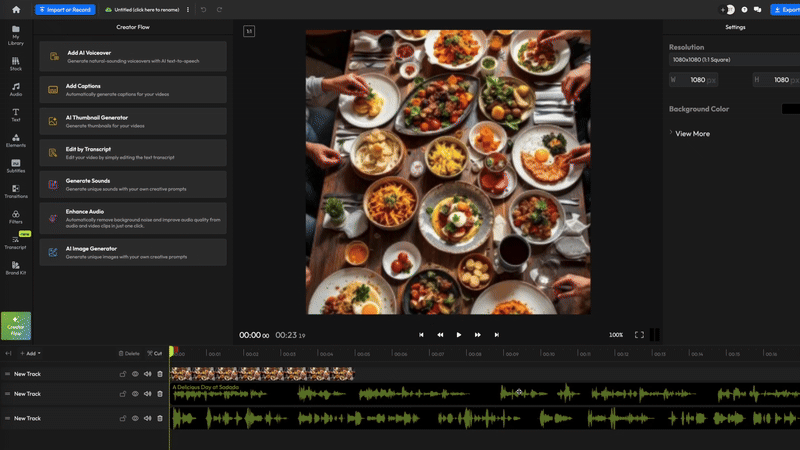
Task: Mute the second New Track
Action: click(x=147, y=394)
